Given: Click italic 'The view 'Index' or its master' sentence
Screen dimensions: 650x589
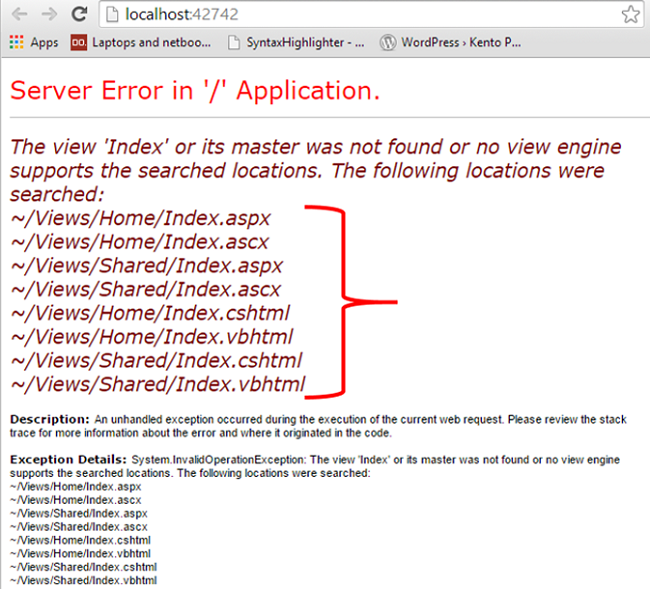Looking at the screenshot, I should tap(316, 170).
